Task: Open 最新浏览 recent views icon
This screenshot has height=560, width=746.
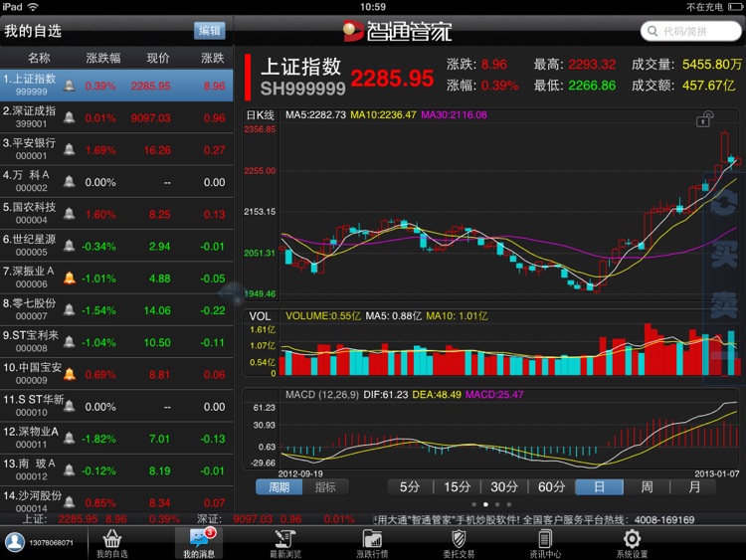Action: point(285,543)
